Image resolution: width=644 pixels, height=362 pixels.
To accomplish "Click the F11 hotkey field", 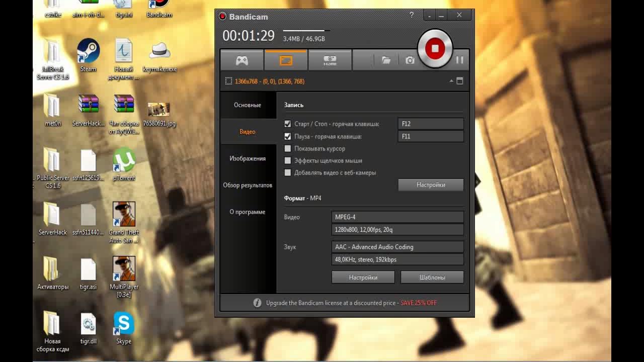I will [x=431, y=136].
